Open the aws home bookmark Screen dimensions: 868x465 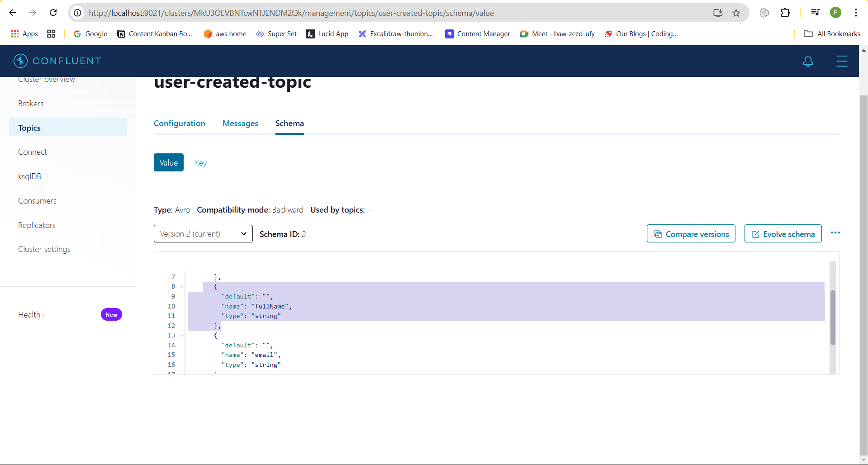coord(225,34)
